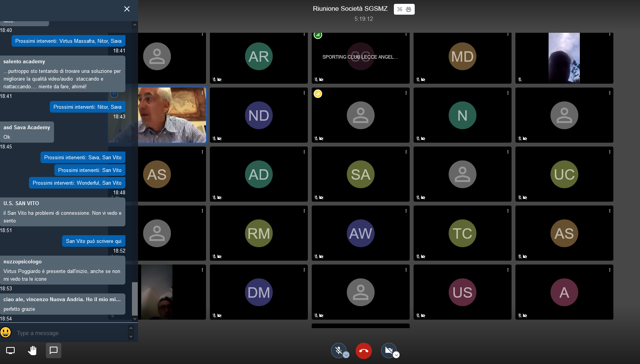Expand audio settings arrow beside microphone
This screenshot has width=640, height=364.
tap(346, 355)
